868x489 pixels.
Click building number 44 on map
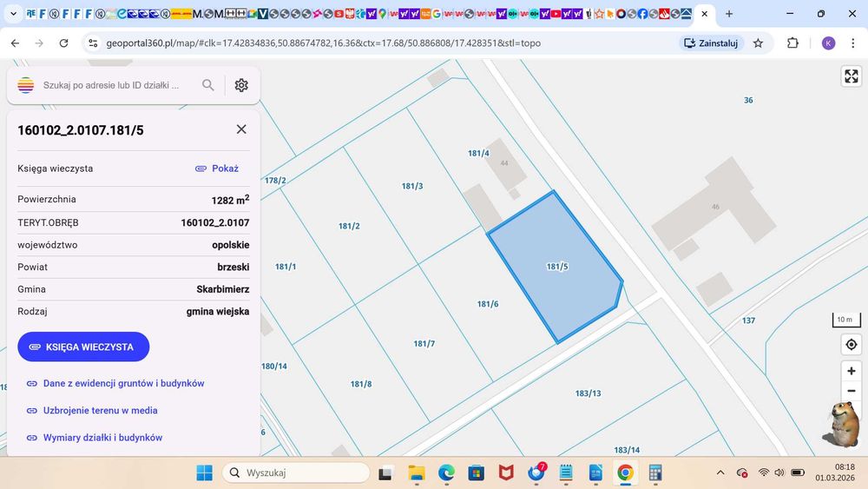503,162
